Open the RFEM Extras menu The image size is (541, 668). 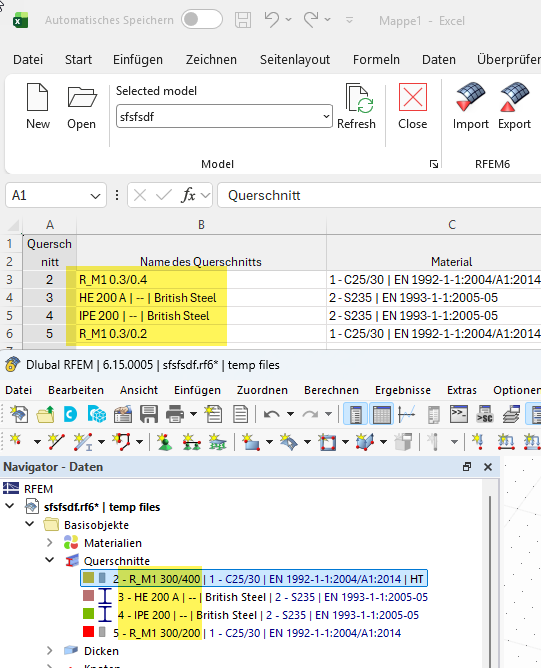click(462, 390)
